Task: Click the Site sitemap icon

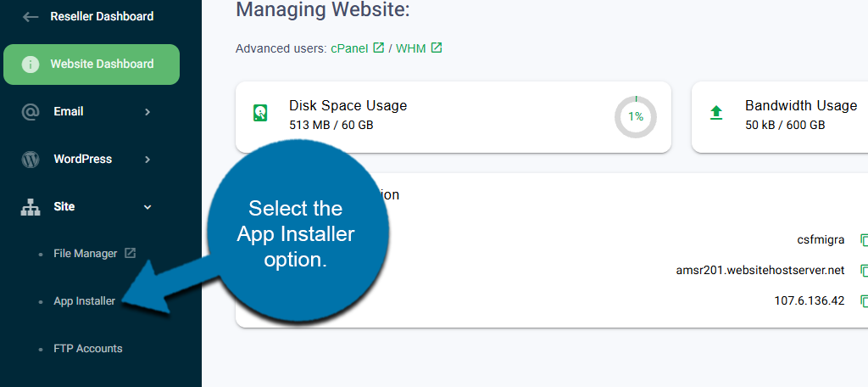Action: [31, 207]
